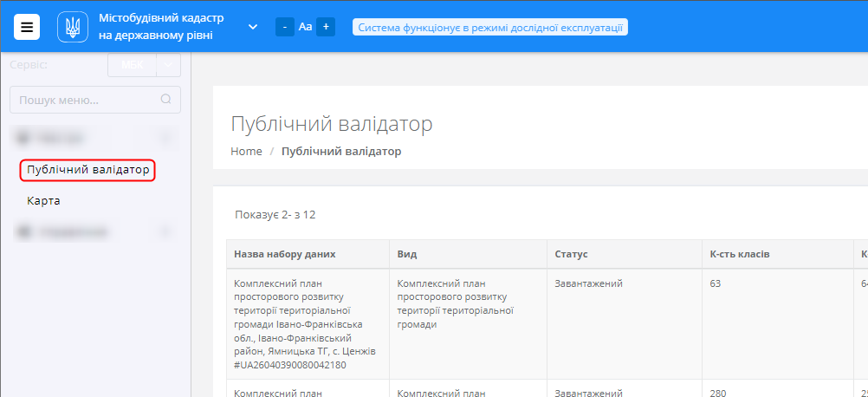Click the 'Публічний валідатор' breadcrumb item
868x397 pixels.
341,151
